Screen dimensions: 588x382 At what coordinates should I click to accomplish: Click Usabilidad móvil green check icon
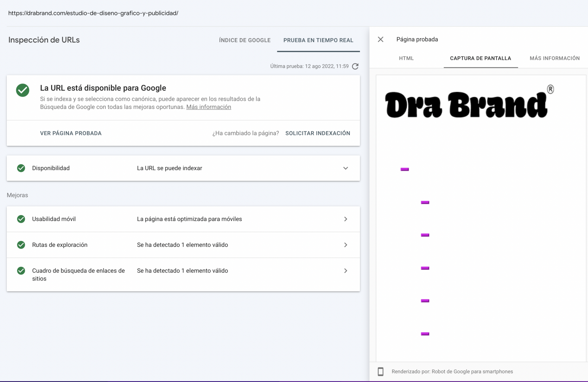(x=21, y=219)
